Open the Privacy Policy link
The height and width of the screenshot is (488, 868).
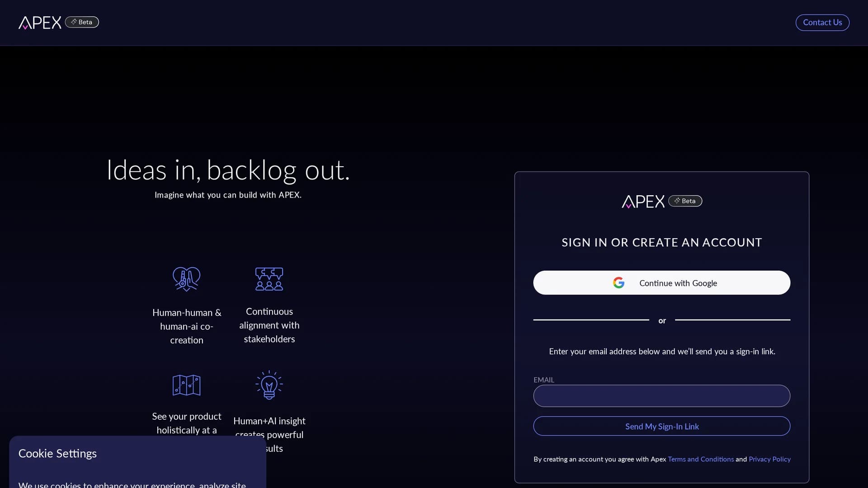tap(769, 459)
